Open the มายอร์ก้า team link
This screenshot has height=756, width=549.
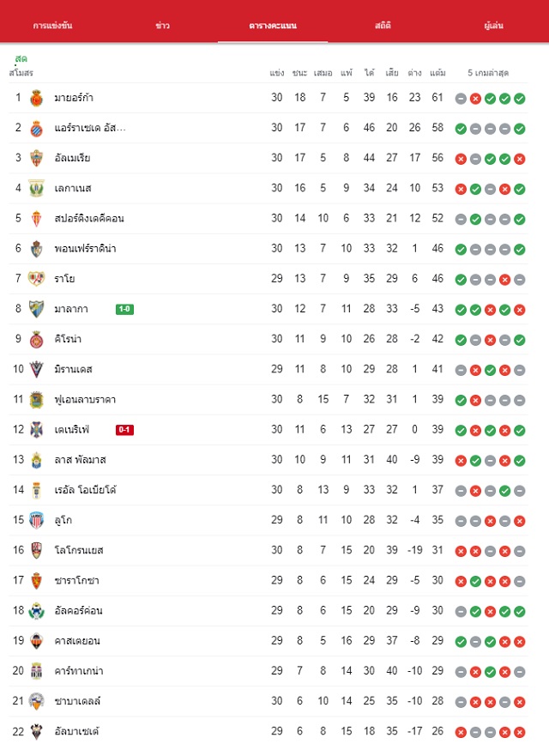(74, 98)
